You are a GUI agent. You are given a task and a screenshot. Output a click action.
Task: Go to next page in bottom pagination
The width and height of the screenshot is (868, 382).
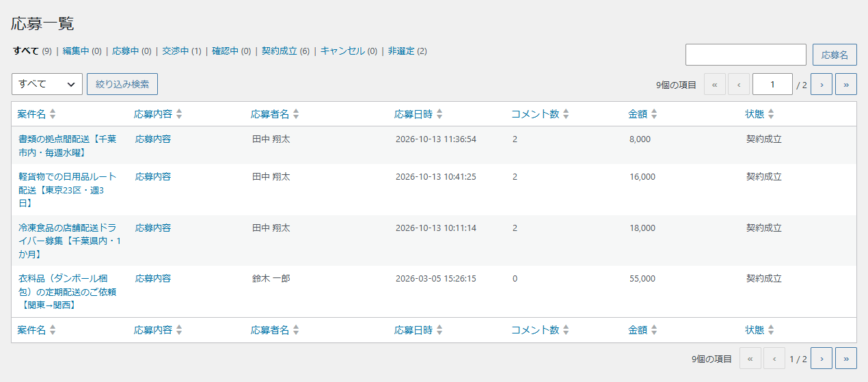pos(822,358)
